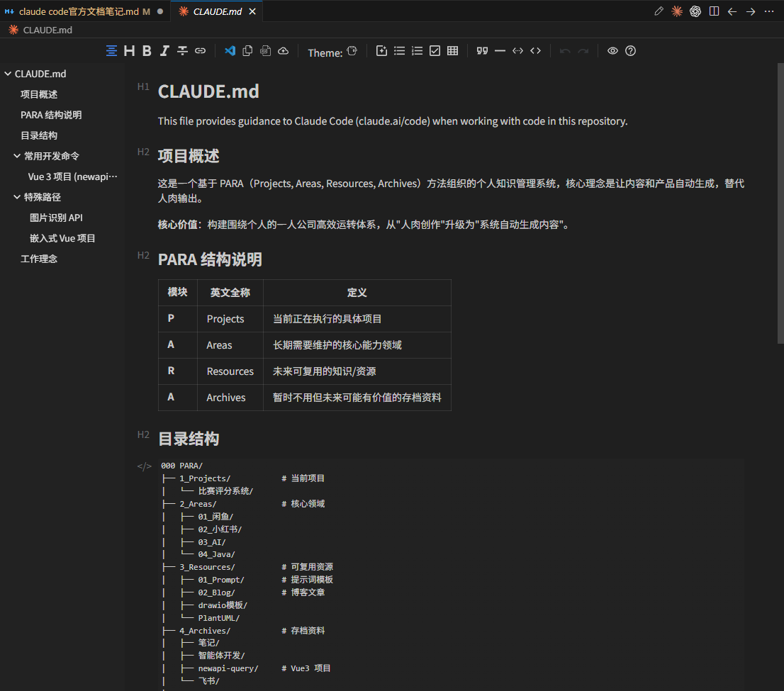Apply bold formatting with the B icon
This screenshot has height=691, width=784.
click(147, 51)
